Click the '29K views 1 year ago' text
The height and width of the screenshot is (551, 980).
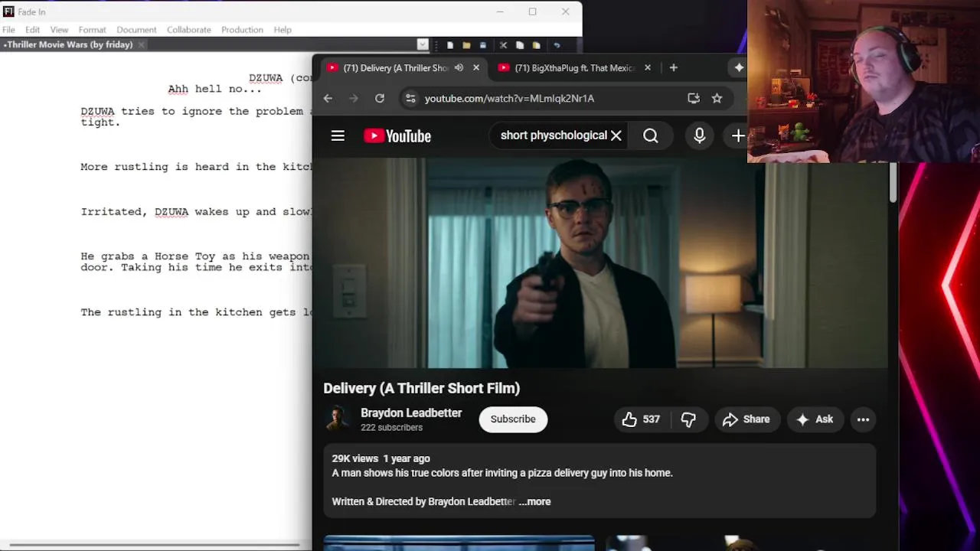click(381, 458)
